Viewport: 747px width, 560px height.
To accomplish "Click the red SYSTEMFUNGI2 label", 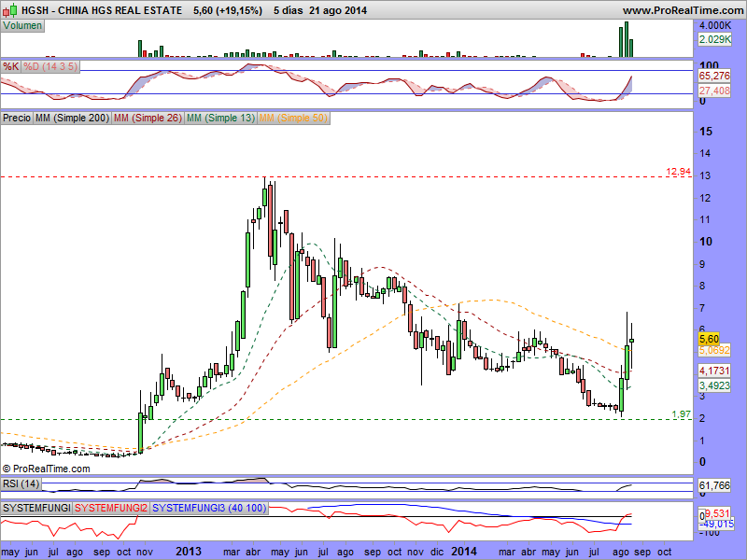I will pyautogui.click(x=111, y=508).
